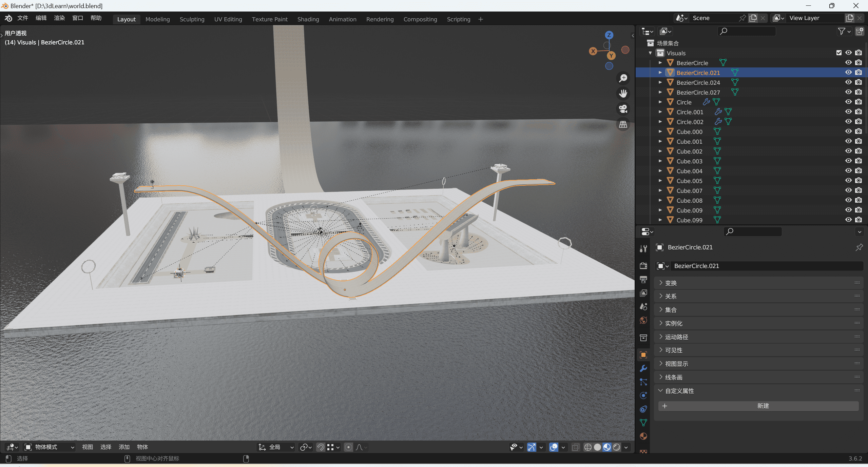The image size is (868, 467).
Task: Select rendered viewport shading
Action: 617,447
